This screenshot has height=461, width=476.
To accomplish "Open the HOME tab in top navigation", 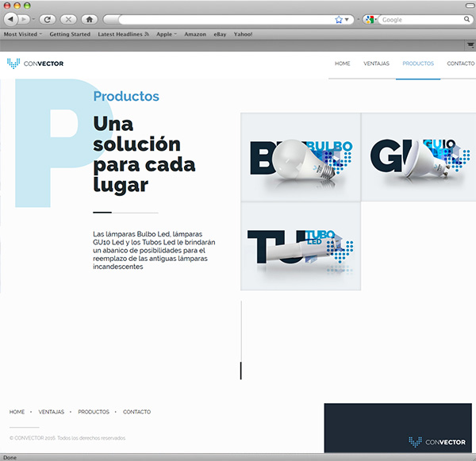I will [x=342, y=63].
